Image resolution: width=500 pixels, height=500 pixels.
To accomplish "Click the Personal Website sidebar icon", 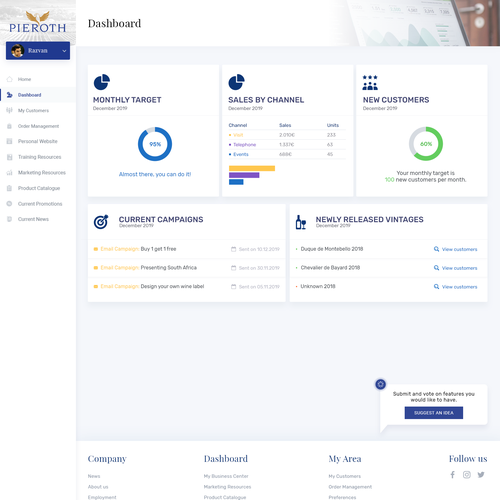I will [x=9, y=141].
